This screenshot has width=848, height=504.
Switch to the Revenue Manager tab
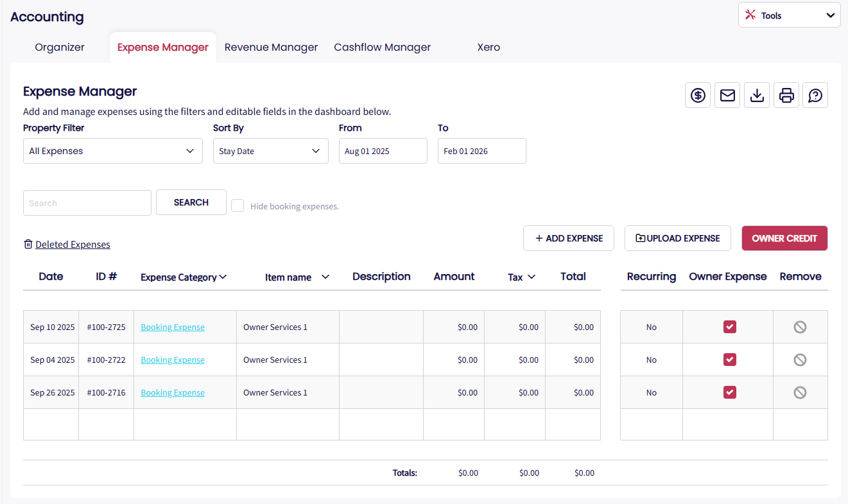pos(271,48)
